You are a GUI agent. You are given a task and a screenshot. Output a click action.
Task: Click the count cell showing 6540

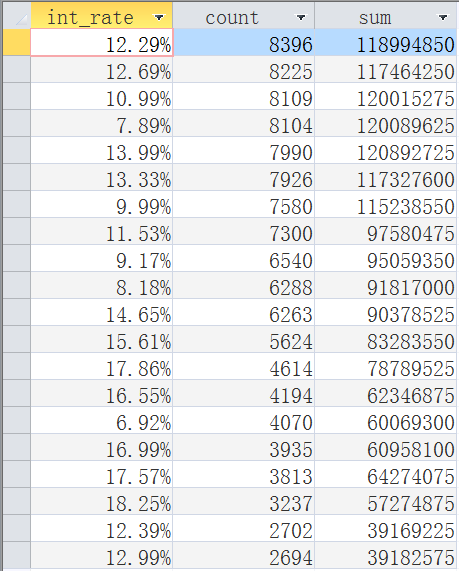(244, 258)
